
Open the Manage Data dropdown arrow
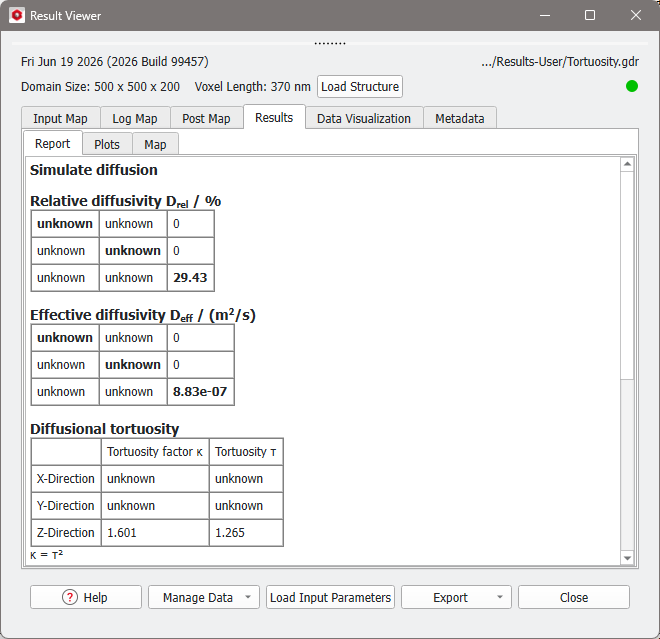[x=248, y=597]
